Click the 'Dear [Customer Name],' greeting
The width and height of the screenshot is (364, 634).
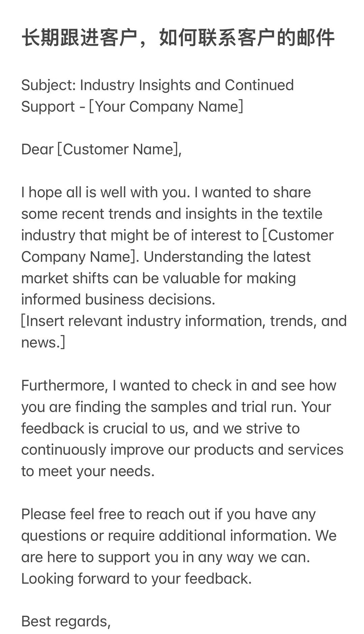pos(101,149)
